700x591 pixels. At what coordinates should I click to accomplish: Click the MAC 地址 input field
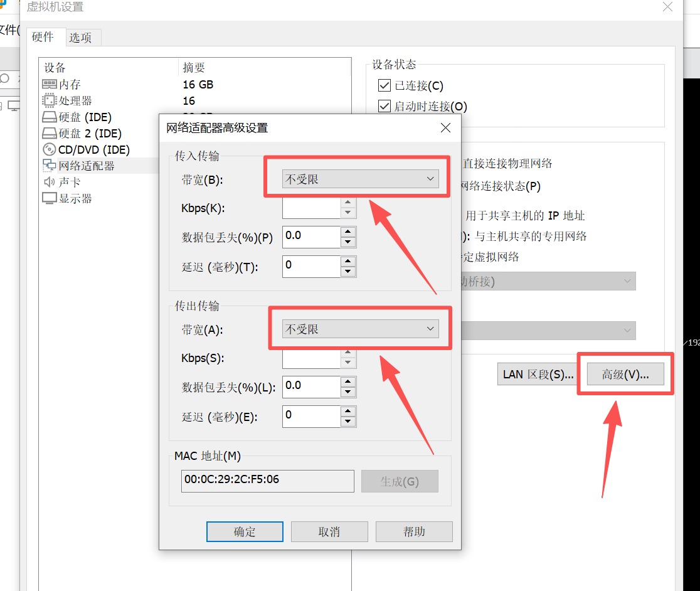pyautogui.click(x=267, y=481)
